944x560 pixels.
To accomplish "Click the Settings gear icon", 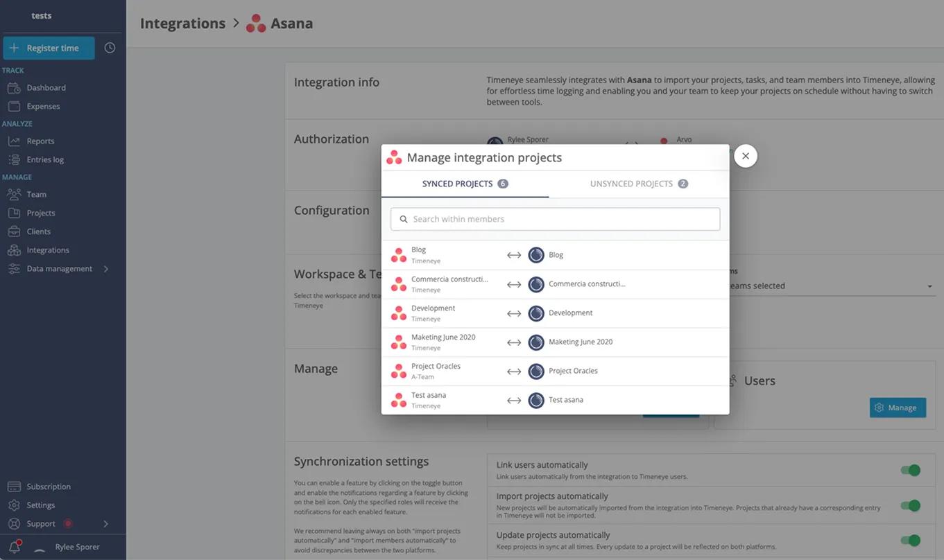I will click(14, 505).
